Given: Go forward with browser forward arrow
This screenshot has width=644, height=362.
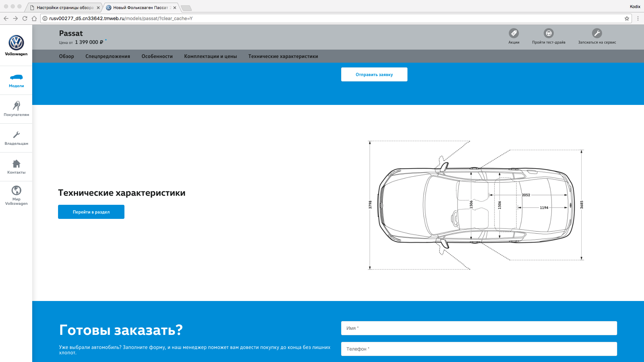Looking at the screenshot, I should (15, 18).
